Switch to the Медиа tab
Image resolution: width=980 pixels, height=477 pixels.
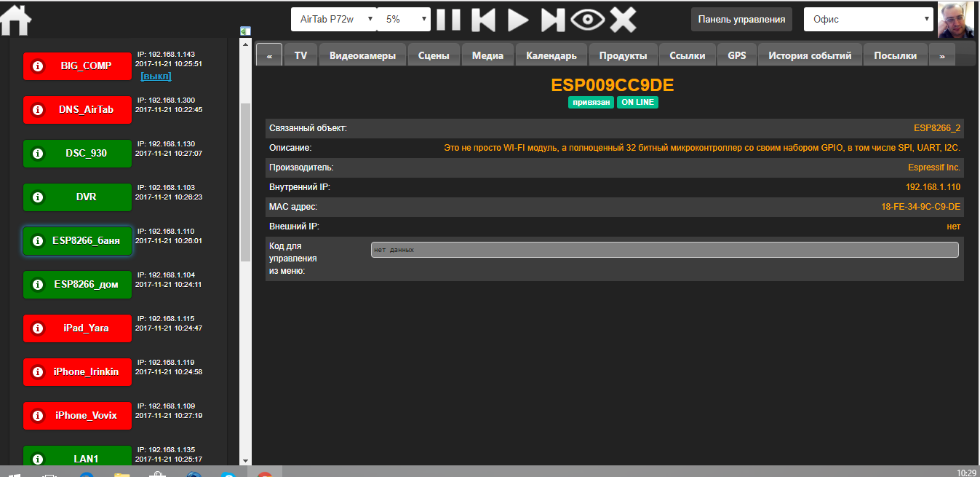click(x=487, y=55)
